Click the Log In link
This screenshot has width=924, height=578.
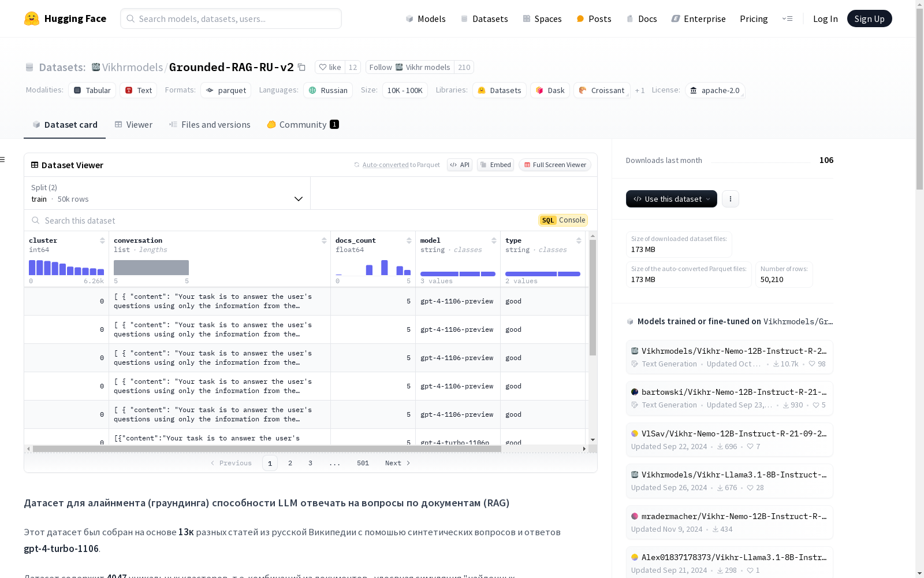pyautogui.click(x=825, y=18)
